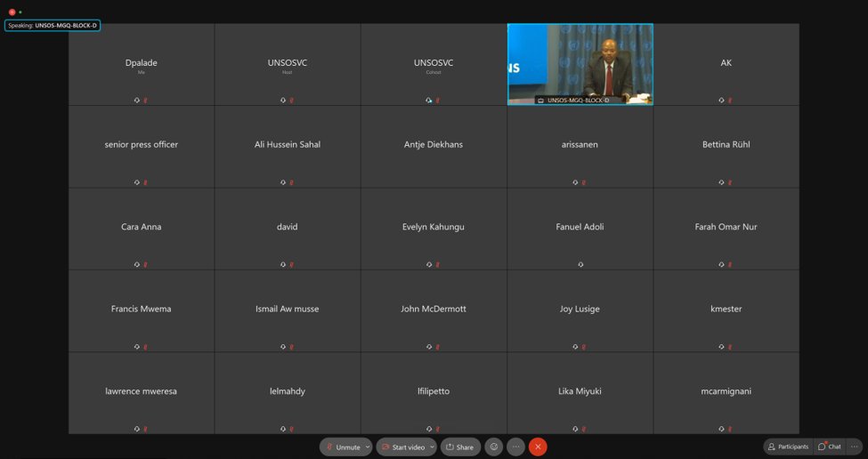Click the muted mic icon on Francis Mwema tile
The image size is (868, 459).
point(146,347)
